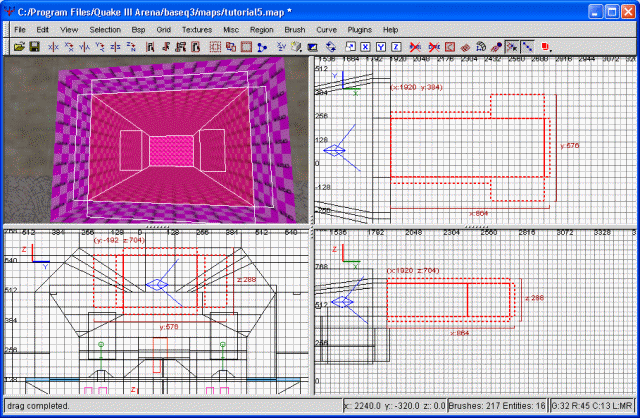Image resolution: width=640 pixels, height=418 pixels.
Task: Apply CSG Merge to brushes
Action: click(231, 47)
